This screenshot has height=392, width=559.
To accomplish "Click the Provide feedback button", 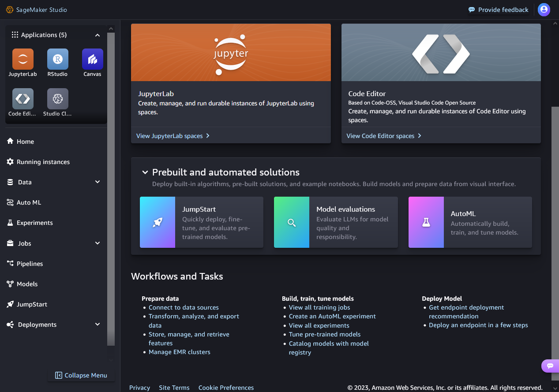I will [x=498, y=10].
